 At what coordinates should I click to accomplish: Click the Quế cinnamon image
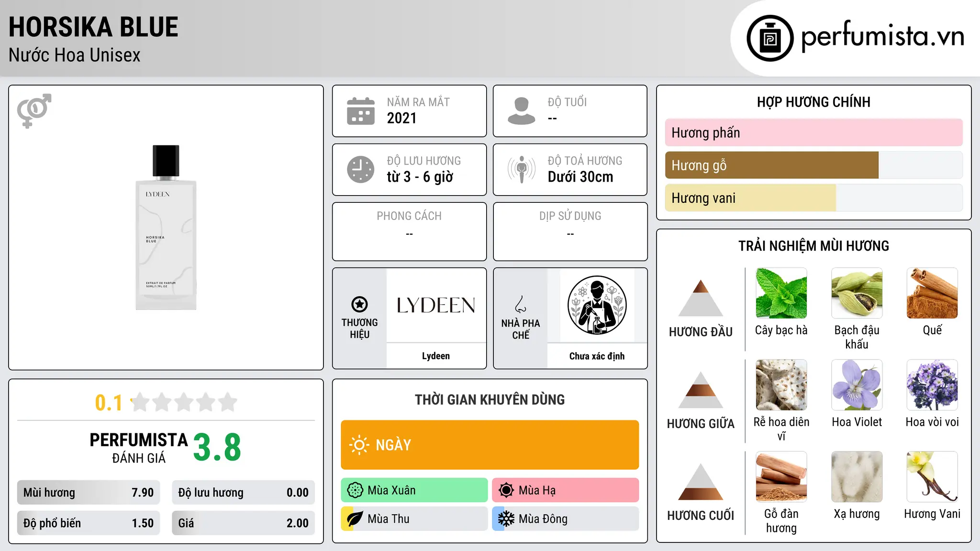(932, 293)
